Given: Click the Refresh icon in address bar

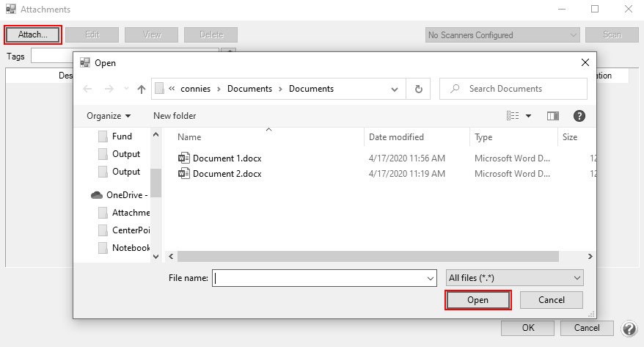Looking at the screenshot, I should pyautogui.click(x=418, y=89).
